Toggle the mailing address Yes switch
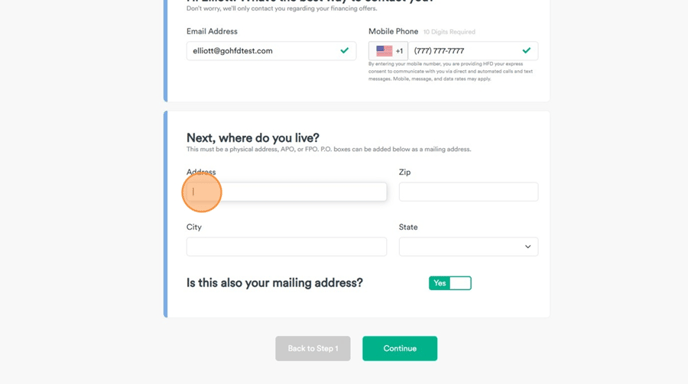The image size is (688, 384). 450,283
